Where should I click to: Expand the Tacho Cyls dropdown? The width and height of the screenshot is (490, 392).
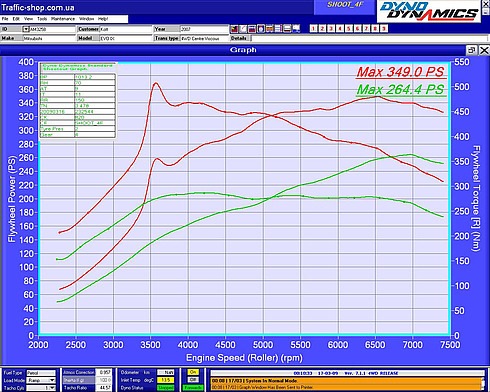point(52,388)
